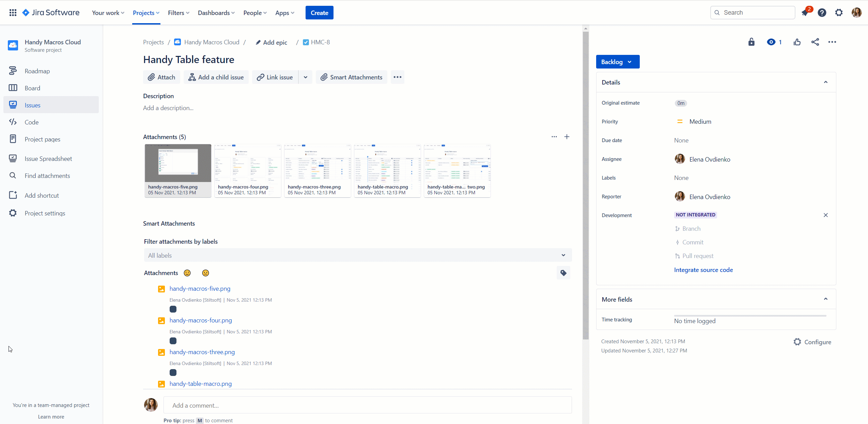Click the 0m original estimate value

click(681, 103)
